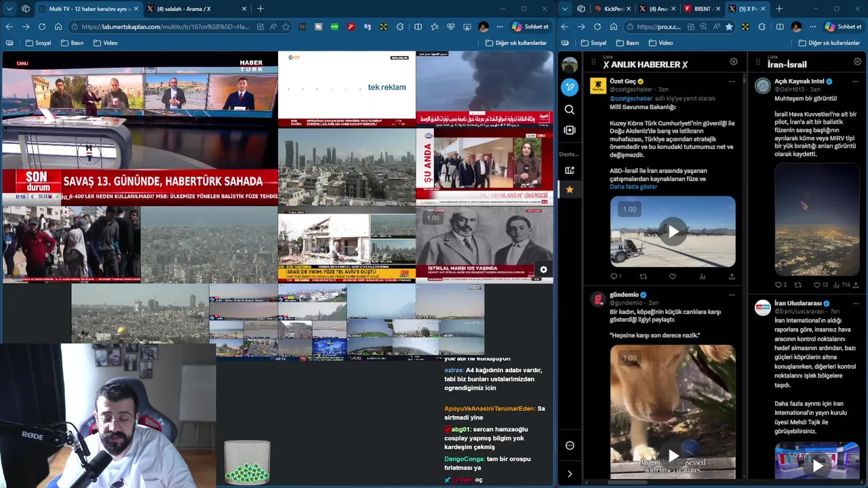This screenshot has width=868, height=488.
Task: Open more options on İran Uluslararası post
Action: pos(856,303)
